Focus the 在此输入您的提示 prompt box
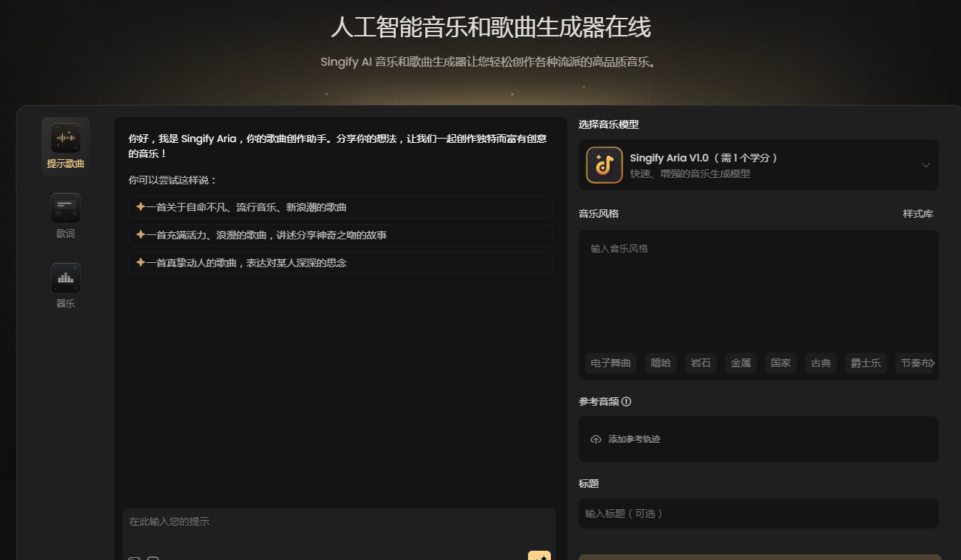Image resolution: width=961 pixels, height=560 pixels. tap(339, 529)
